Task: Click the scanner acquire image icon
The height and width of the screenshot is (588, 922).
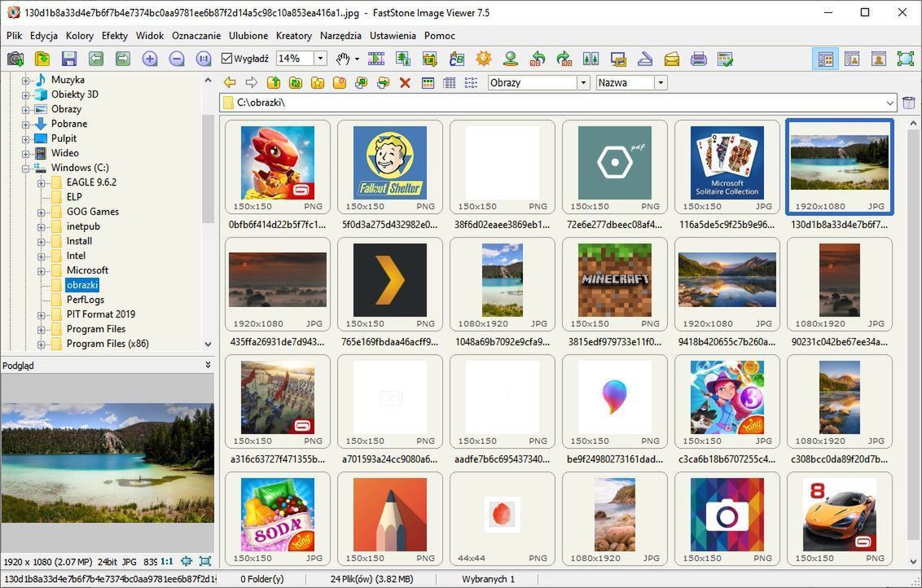Action: (x=644, y=59)
